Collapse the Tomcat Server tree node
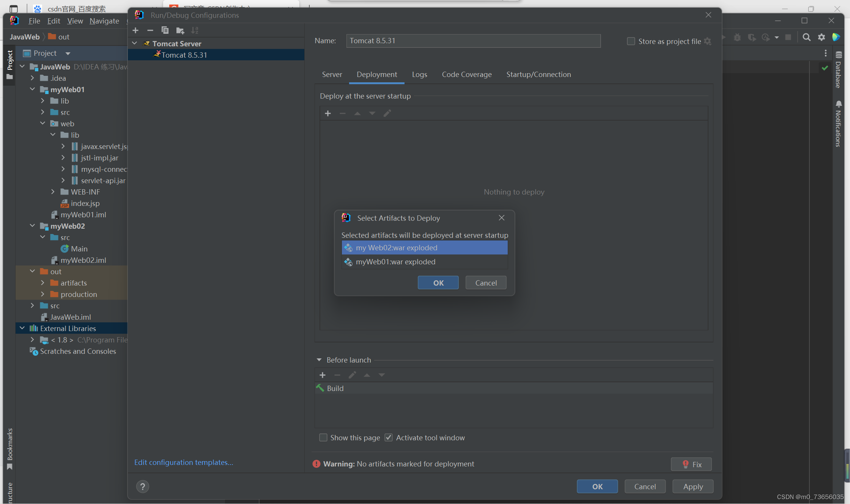The height and width of the screenshot is (504, 850). coord(135,44)
